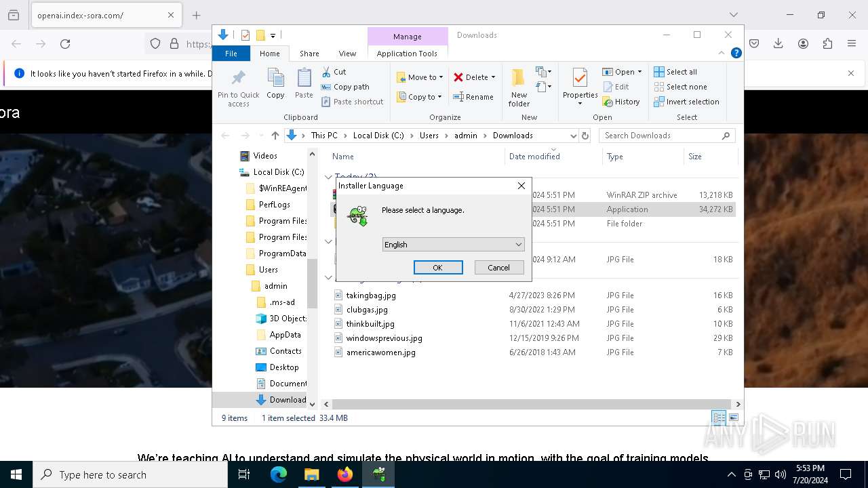This screenshot has width=868, height=488.
Task: Dismiss the Firefox notification bar
Action: point(851,73)
